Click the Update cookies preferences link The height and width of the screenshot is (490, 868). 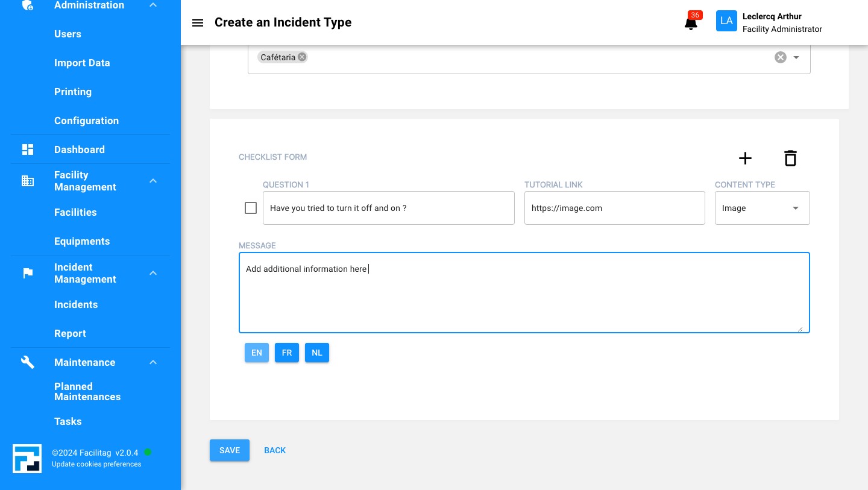[96, 464]
